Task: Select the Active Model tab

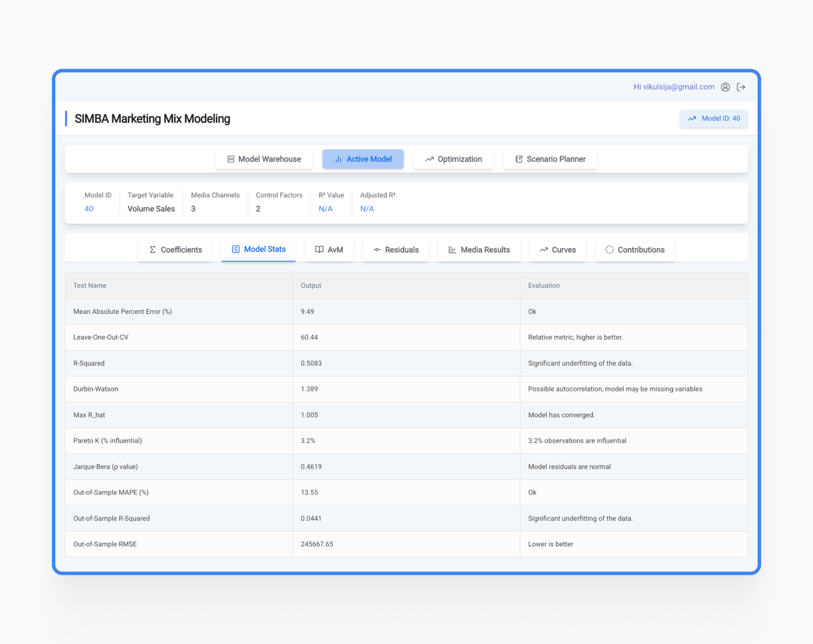Action: click(363, 159)
